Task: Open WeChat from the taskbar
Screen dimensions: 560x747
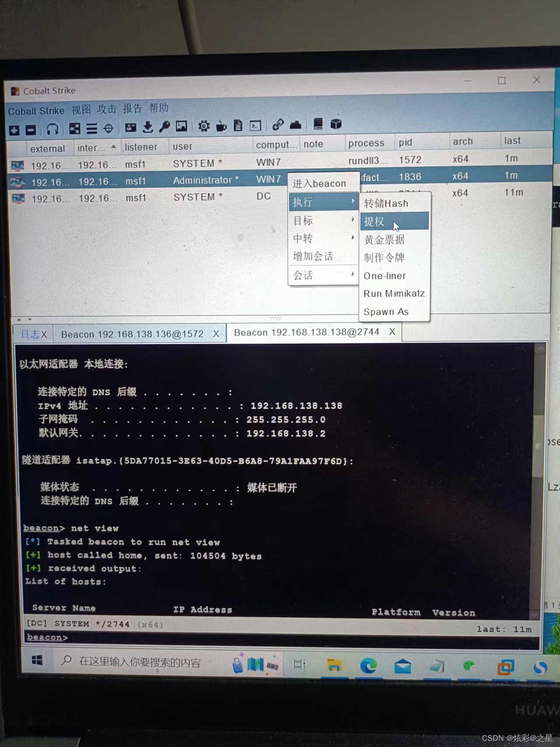Action: pos(470,667)
